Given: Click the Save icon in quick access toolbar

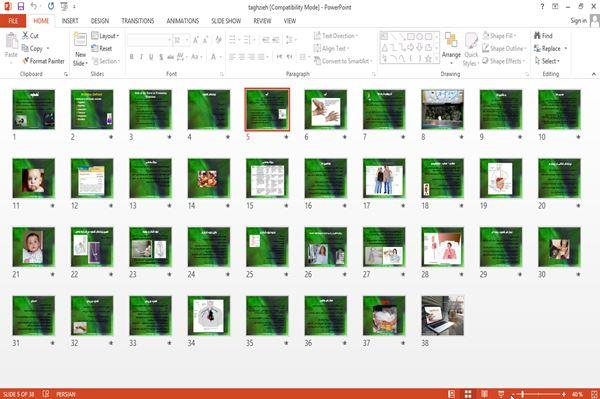Looking at the screenshot, I should 21,7.
